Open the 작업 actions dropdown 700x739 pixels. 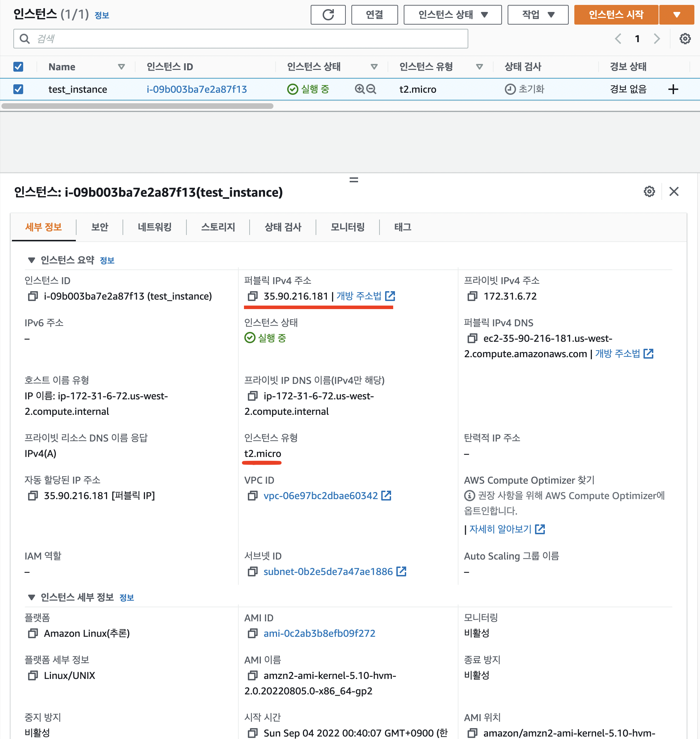click(537, 15)
